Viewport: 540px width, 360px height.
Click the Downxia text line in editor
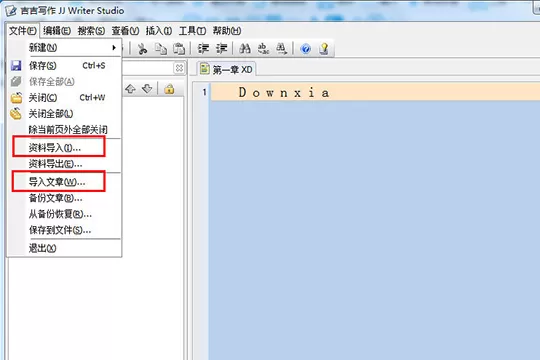(375, 92)
